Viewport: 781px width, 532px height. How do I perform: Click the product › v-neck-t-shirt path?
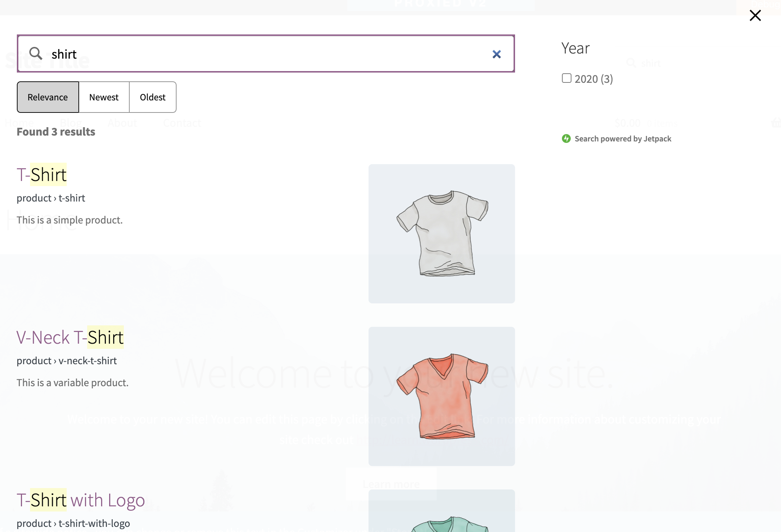point(67,361)
